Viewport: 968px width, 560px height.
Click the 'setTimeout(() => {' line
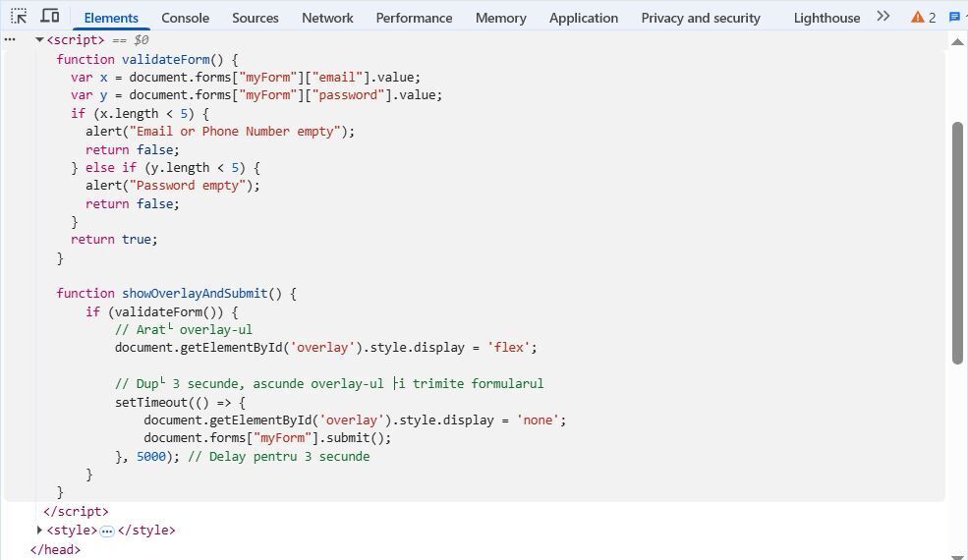[x=180, y=402]
